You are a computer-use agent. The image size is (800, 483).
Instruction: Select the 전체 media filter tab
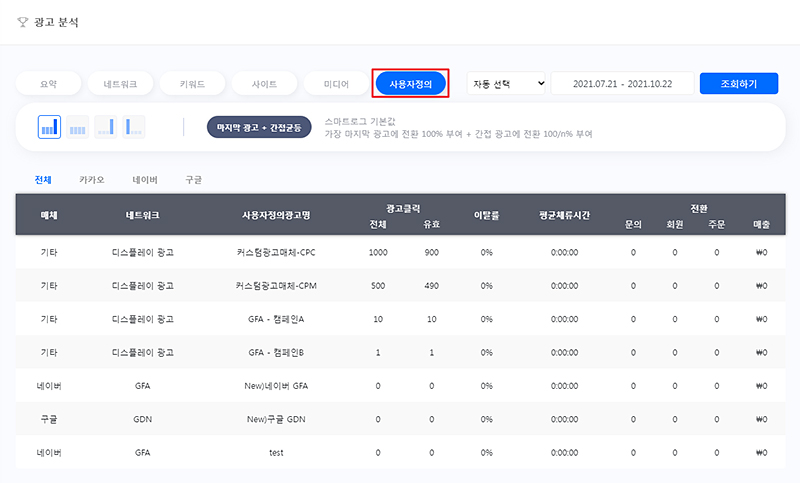43,180
